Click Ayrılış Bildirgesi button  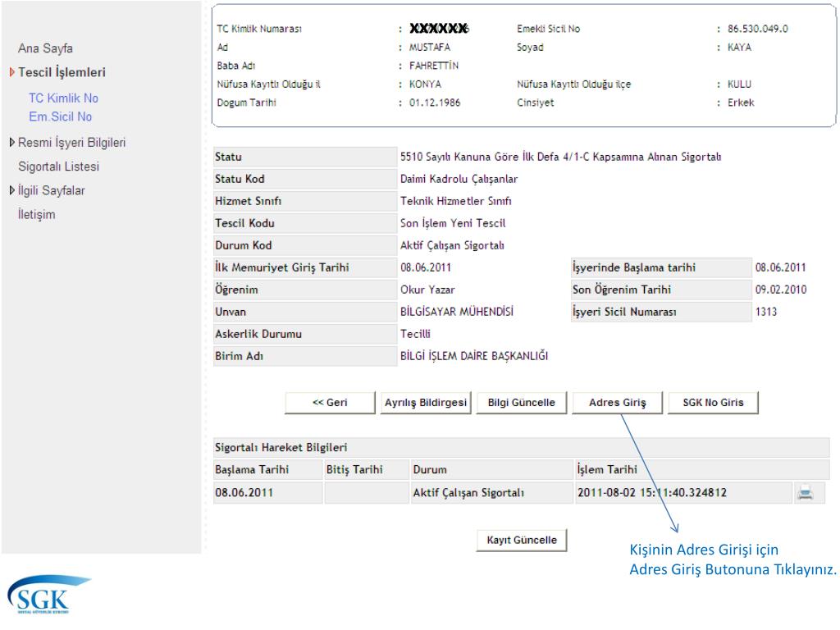click(426, 402)
